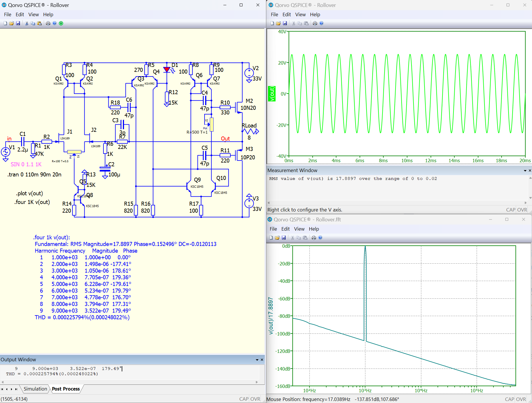Click Paste icon in schematic window toolbar
The image size is (532, 403).
39,23
